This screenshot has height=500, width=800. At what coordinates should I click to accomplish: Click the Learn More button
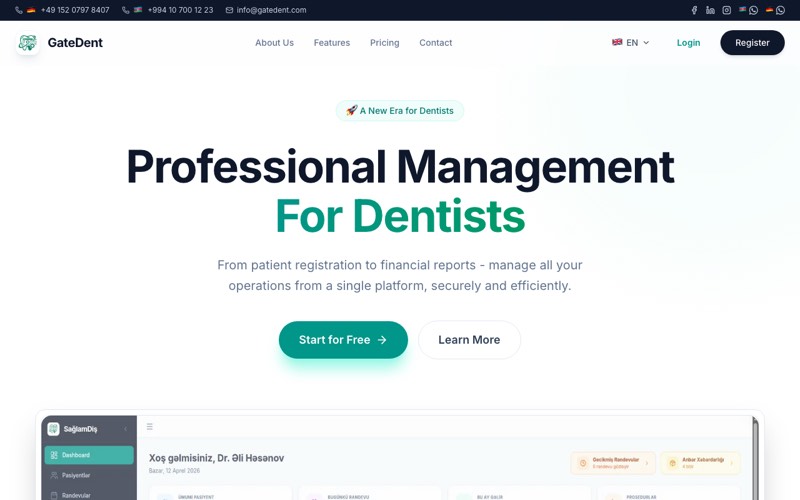[x=469, y=340]
